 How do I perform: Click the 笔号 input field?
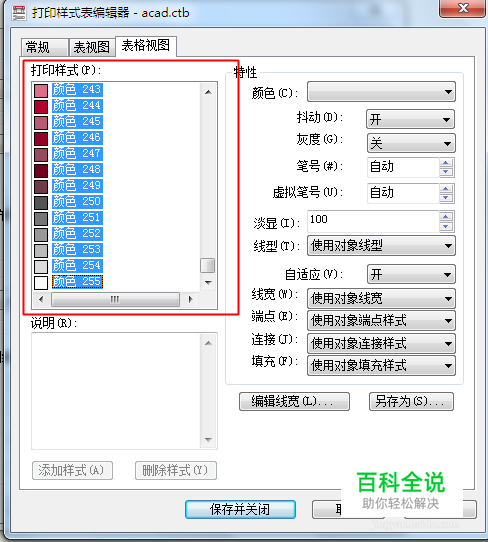[403, 167]
